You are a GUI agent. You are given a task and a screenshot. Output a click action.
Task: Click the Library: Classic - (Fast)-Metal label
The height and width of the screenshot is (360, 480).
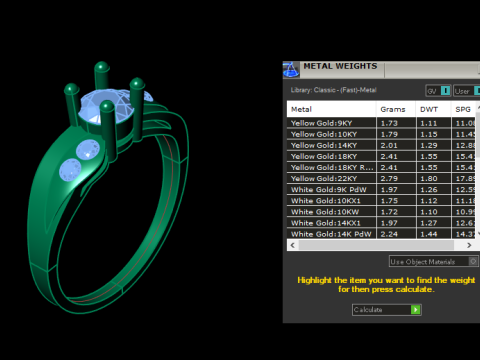333,90
